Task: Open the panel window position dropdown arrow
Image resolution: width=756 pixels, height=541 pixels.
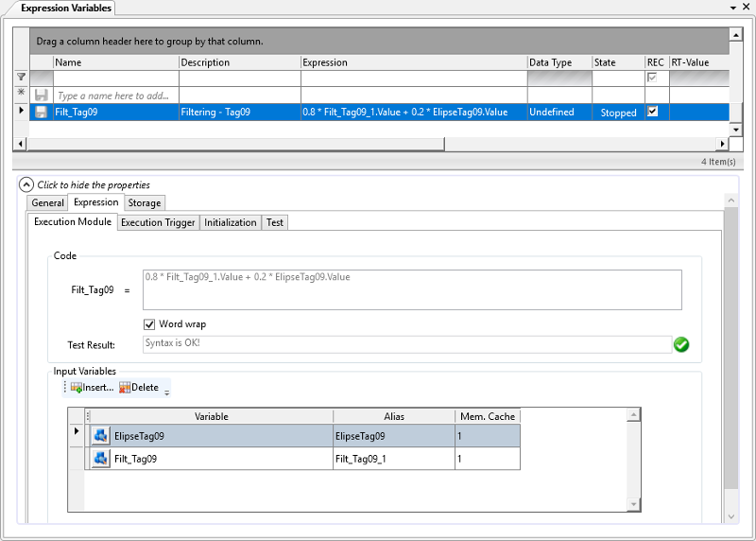Action: 733,8
